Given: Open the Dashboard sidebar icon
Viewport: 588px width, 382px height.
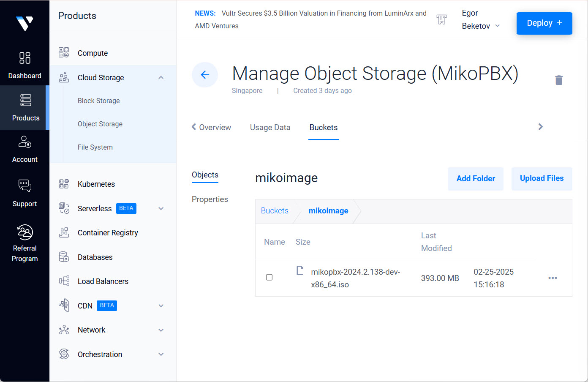Looking at the screenshot, I should [x=24, y=58].
